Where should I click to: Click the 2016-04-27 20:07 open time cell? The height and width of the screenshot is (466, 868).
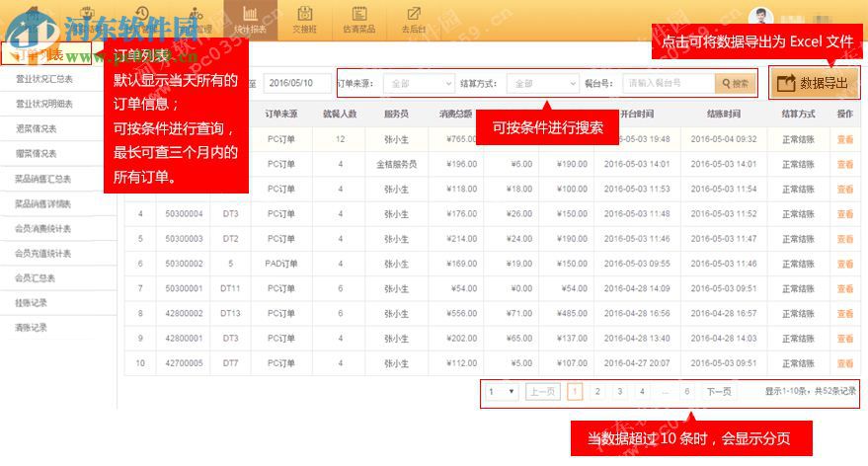(637, 363)
